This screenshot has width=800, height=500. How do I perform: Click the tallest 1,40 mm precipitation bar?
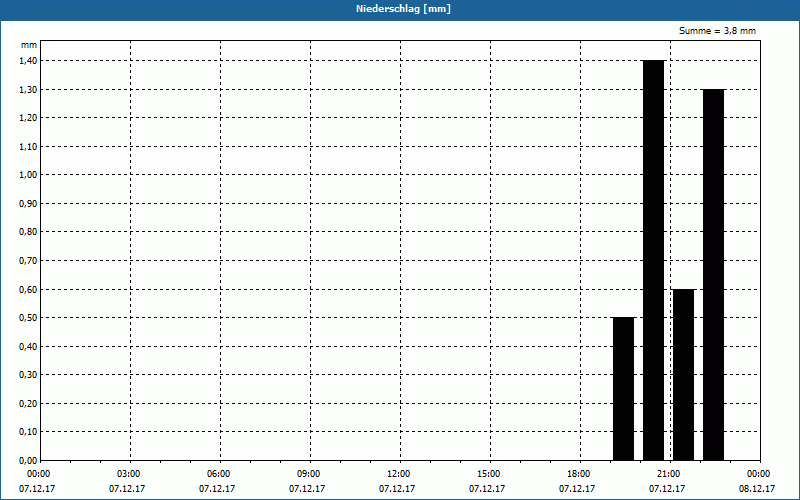pyautogui.click(x=653, y=260)
